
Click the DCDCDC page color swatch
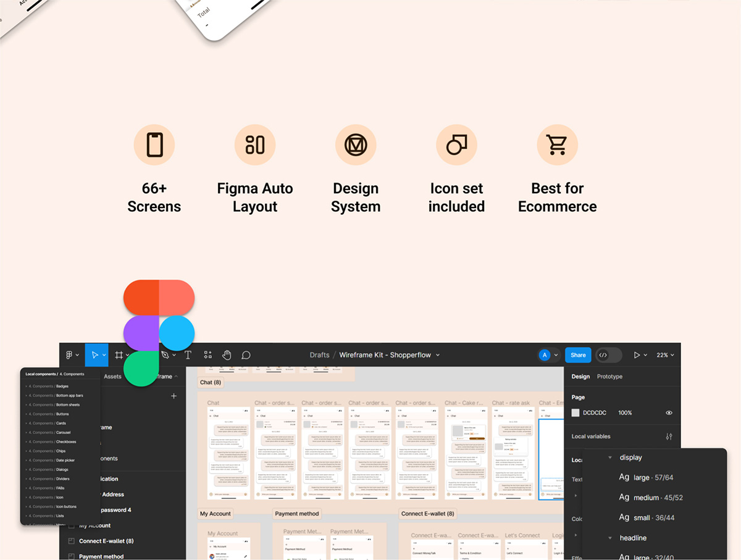coord(576,412)
